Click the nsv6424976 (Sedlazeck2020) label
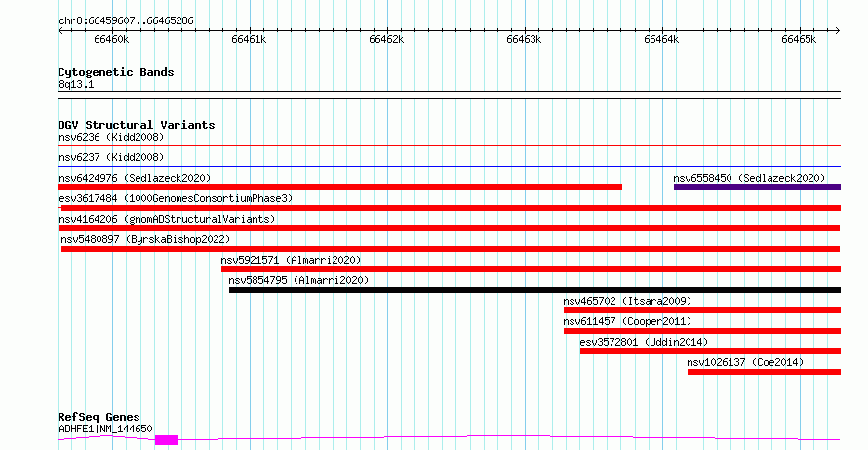Screen dimensions: 868x450 [x=135, y=178]
